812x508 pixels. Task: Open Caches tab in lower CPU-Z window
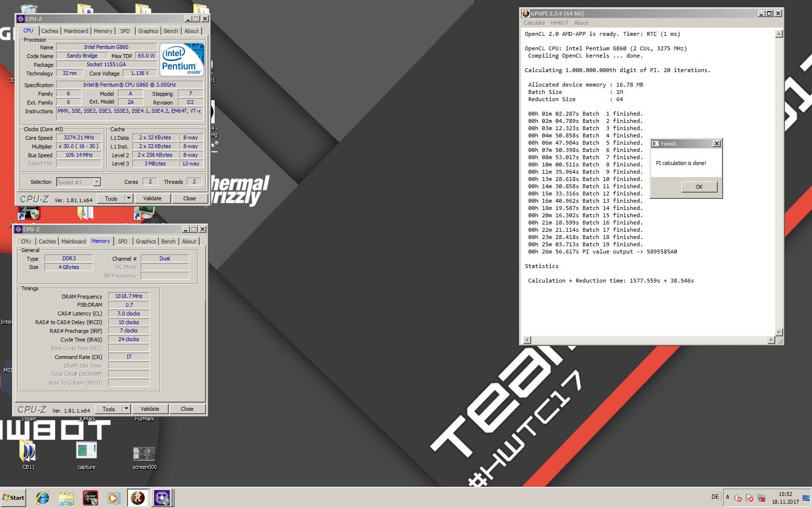(x=47, y=241)
